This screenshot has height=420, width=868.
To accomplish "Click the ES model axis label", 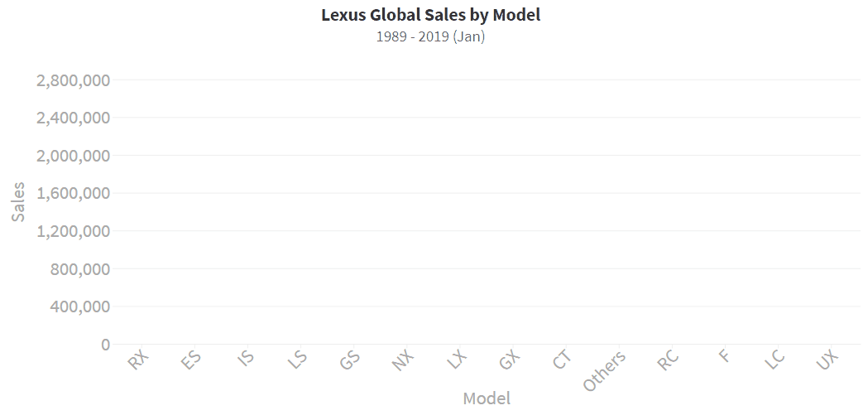I will [x=191, y=360].
